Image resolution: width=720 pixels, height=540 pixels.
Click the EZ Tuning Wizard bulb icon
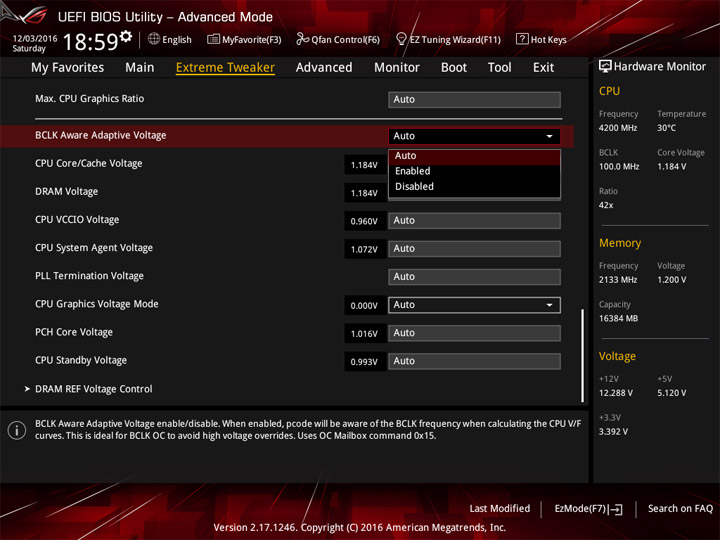(x=401, y=39)
